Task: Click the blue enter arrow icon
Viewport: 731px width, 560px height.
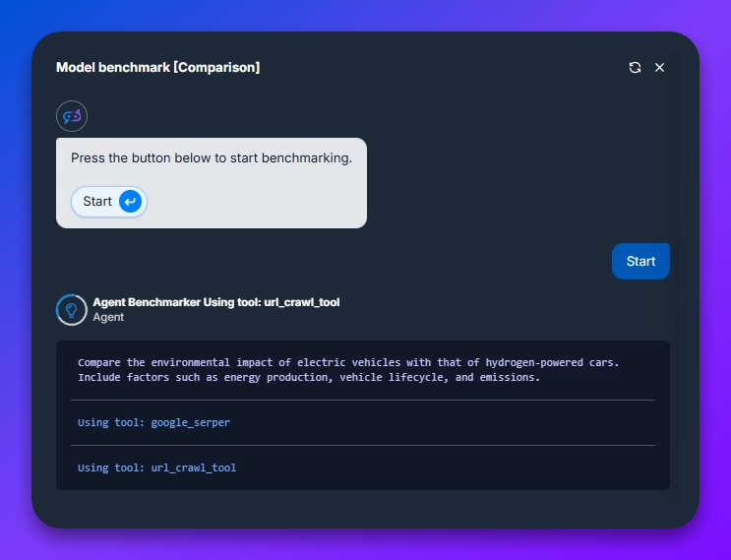Action: pos(130,202)
